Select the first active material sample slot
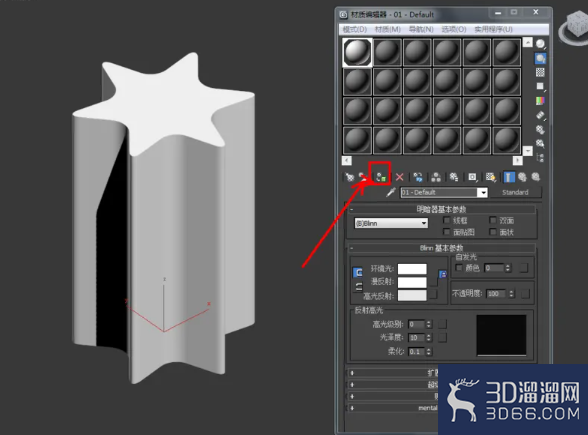Screen dimensions: 588x435 (x=357, y=52)
